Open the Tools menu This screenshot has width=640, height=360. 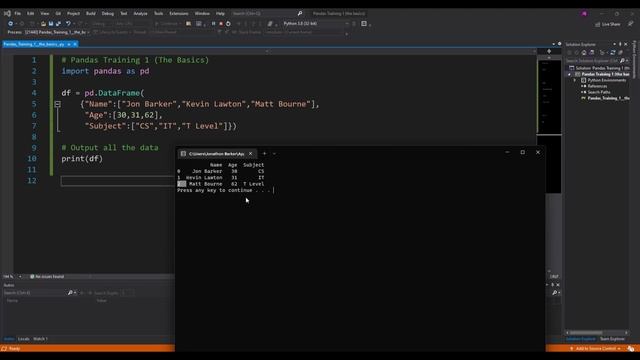[158, 13]
